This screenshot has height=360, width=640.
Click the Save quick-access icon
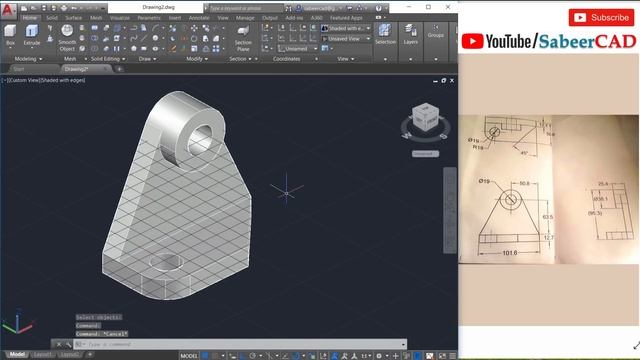point(44,8)
